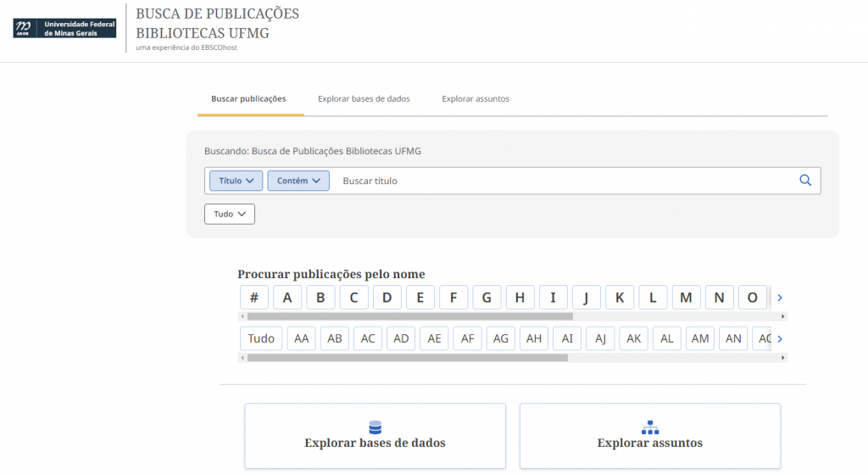Click the UFMG university logo
The image size is (868, 475).
64,29
